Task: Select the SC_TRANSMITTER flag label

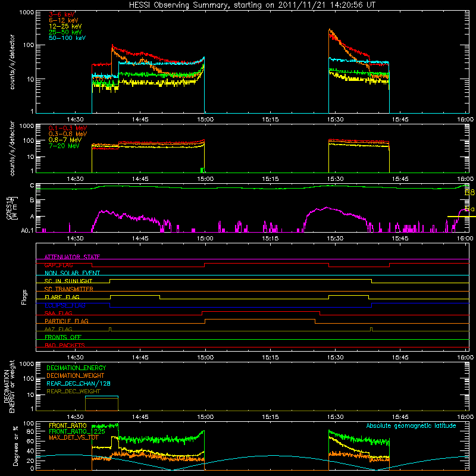Action: pos(69,289)
